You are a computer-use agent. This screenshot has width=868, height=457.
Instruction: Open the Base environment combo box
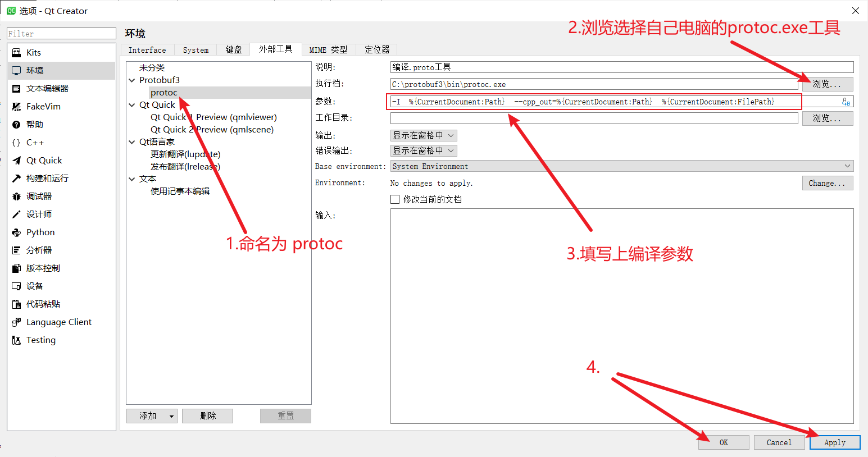[x=622, y=166]
